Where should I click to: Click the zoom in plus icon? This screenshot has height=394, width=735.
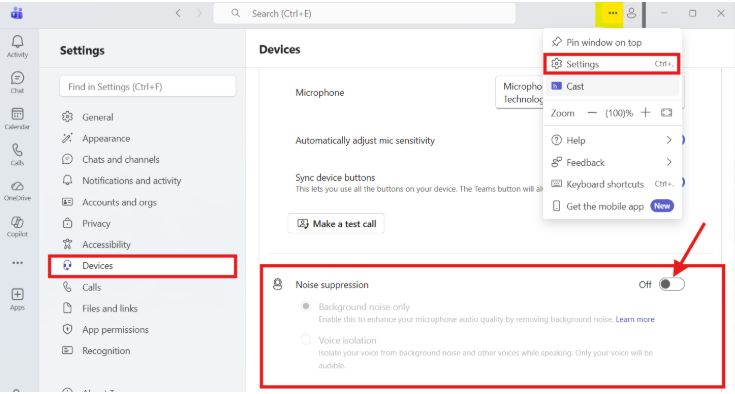coord(645,112)
